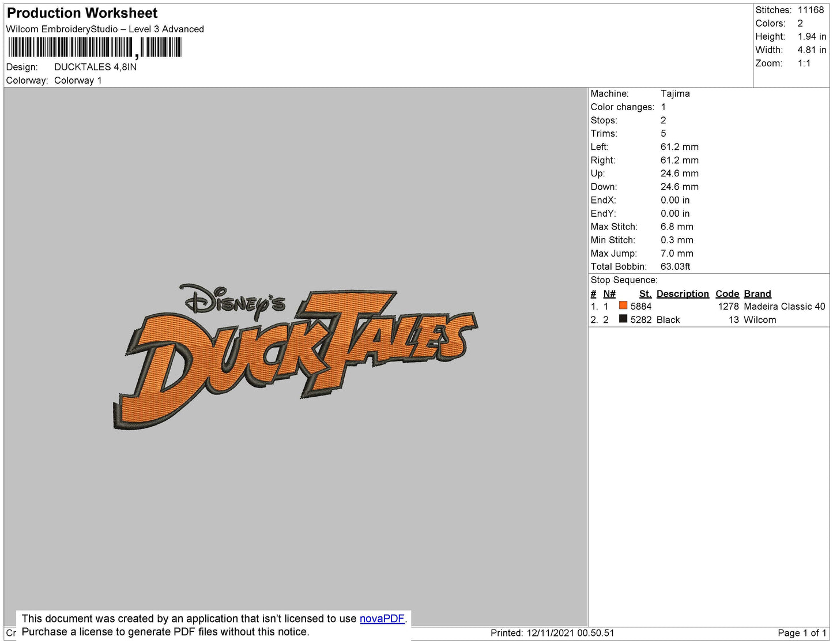Click the stitch count value 11168
Screen dimensions: 833x644
coord(811,10)
